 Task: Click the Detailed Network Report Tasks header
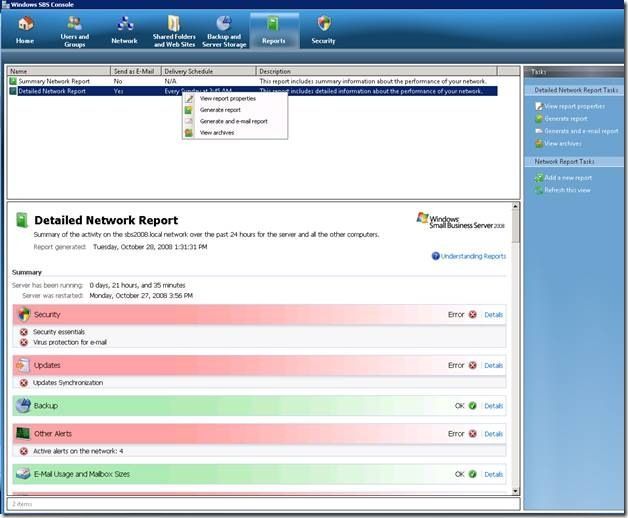pos(576,90)
